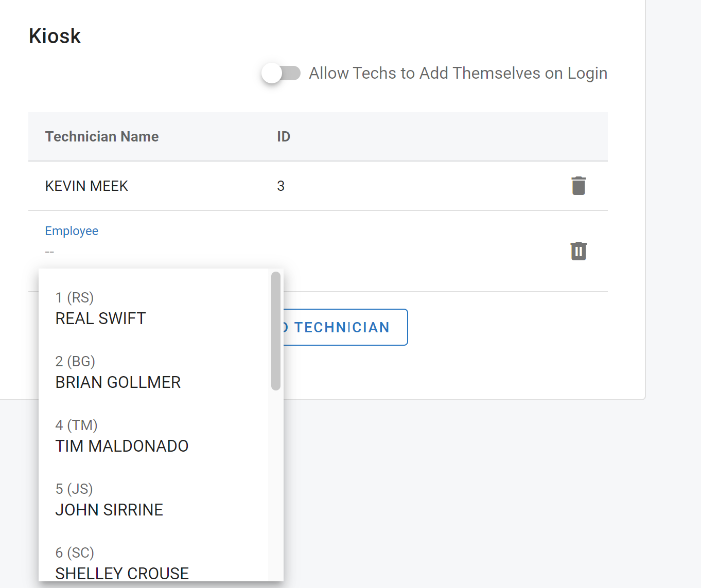Click the 'Allow Techs to Add Themselves on Login' label
701x588 pixels.
(x=458, y=73)
